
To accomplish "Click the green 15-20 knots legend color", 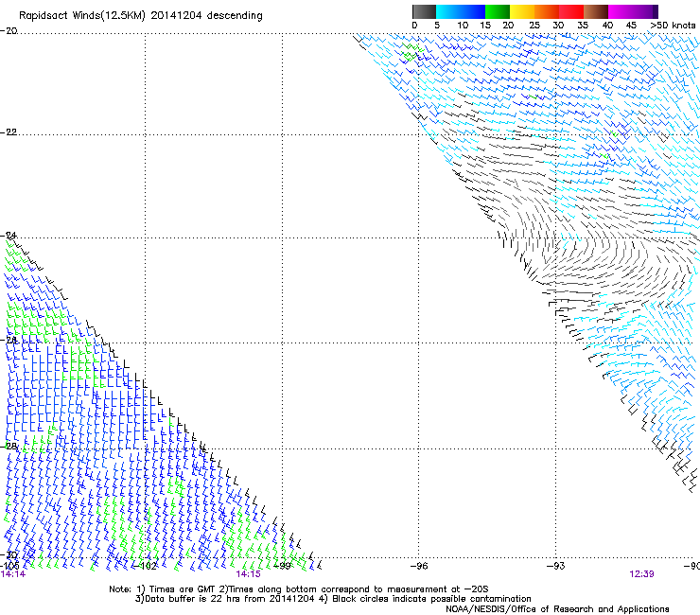I will tap(498, 11).
